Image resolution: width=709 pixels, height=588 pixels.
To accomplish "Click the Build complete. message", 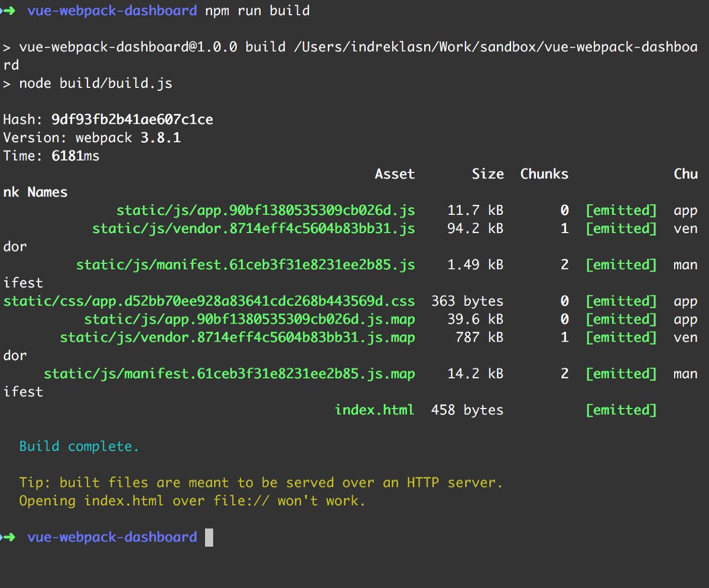I will click(79, 446).
